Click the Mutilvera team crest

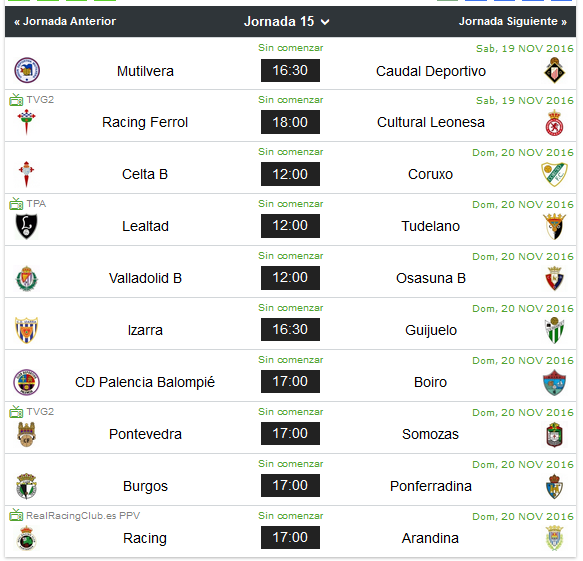pyautogui.click(x=27, y=70)
